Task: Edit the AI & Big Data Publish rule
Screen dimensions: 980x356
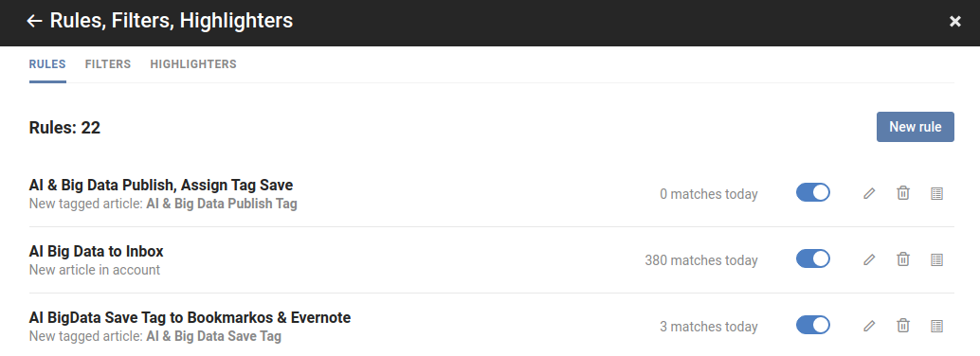Action: tap(869, 193)
